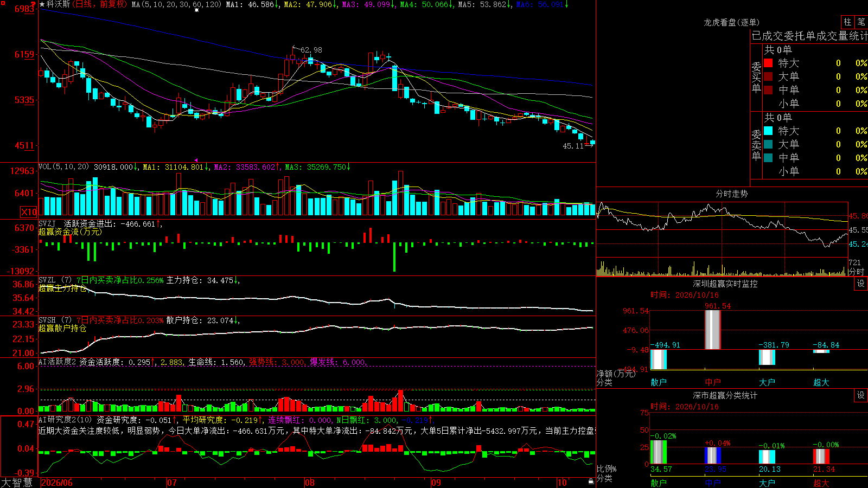The width and height of the screenshot is (868, 488).
Task: Click the 34.57 散户 ratio value
Action: tap(661, 469)
